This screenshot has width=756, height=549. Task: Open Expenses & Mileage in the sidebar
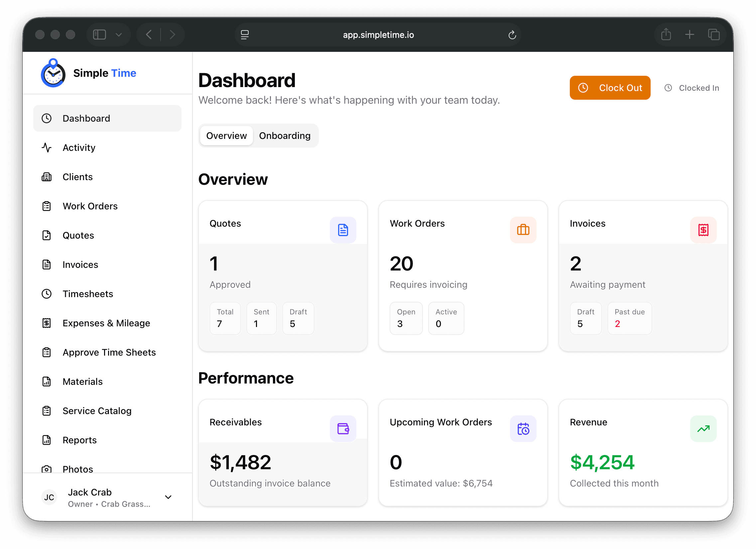coord(107,323)
